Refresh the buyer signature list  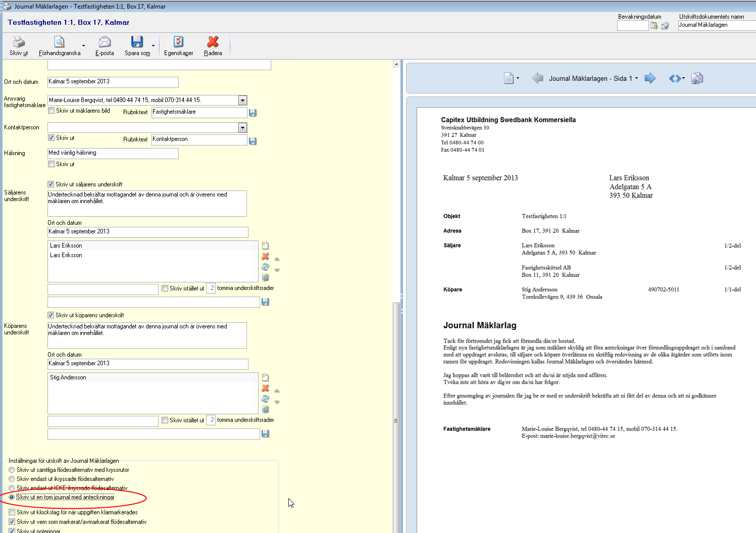265,399
